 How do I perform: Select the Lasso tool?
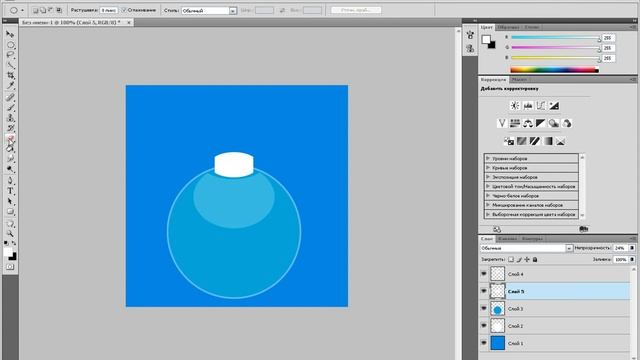10,55
